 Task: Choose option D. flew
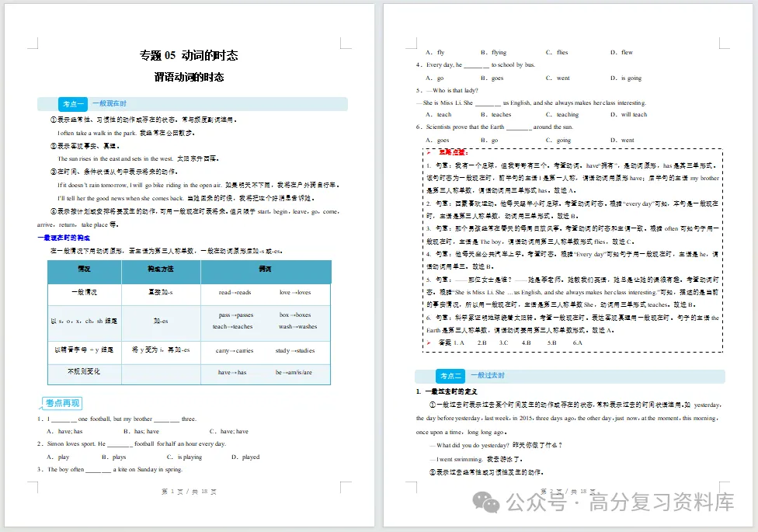pos(621,52)
